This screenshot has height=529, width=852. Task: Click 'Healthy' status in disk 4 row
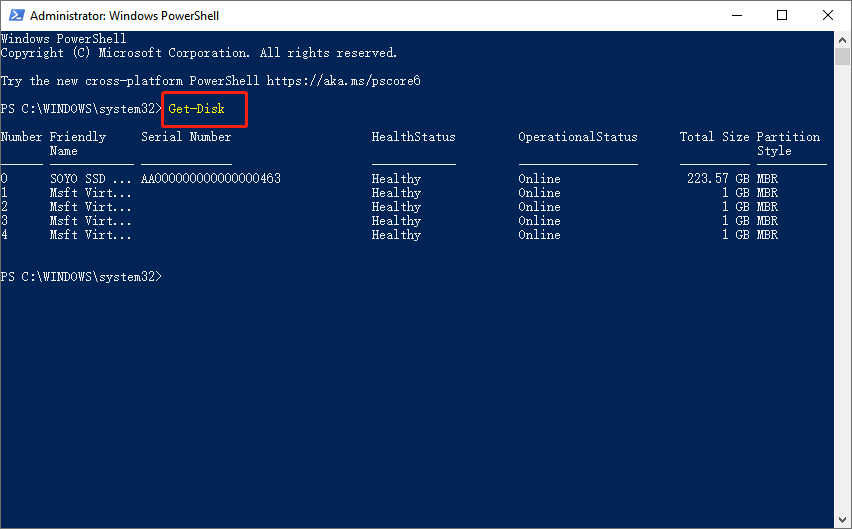396,236
